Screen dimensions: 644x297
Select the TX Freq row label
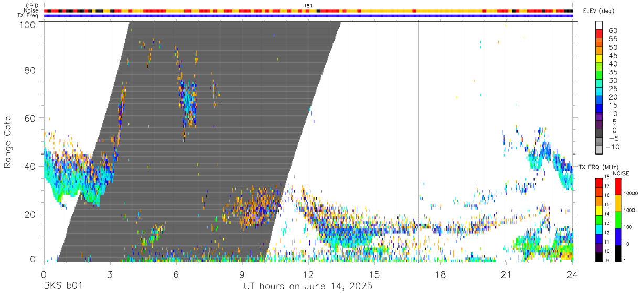(29, 15)
